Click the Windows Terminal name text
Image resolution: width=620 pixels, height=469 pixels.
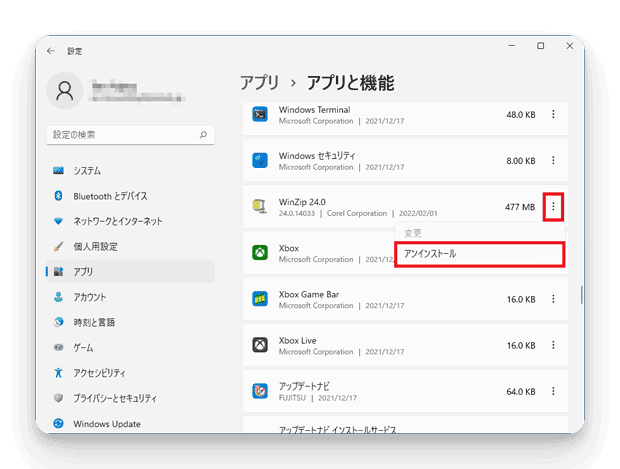click(x=314, y=110)
